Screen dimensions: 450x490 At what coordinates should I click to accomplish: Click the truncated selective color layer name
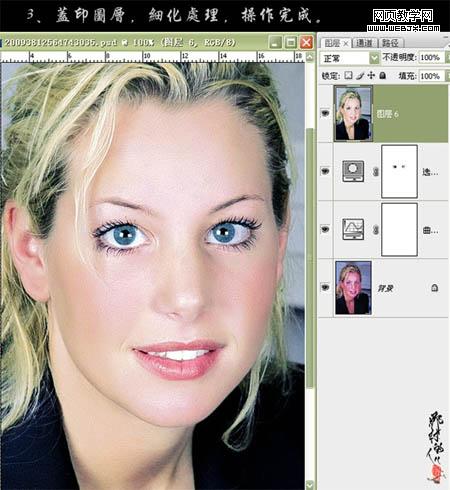[430, 172]
